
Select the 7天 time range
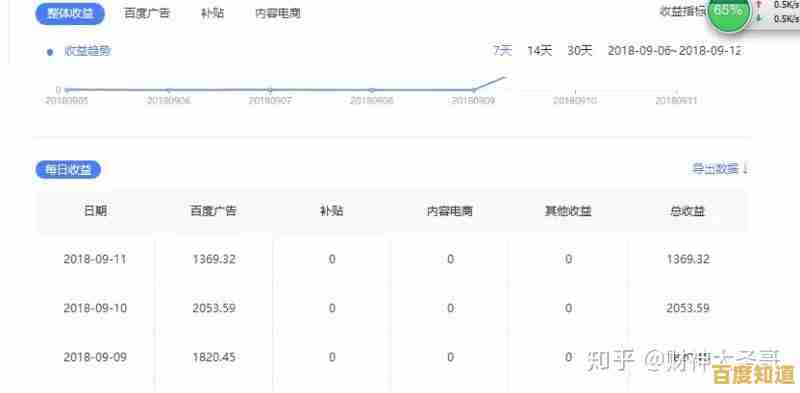coord(502,51)
